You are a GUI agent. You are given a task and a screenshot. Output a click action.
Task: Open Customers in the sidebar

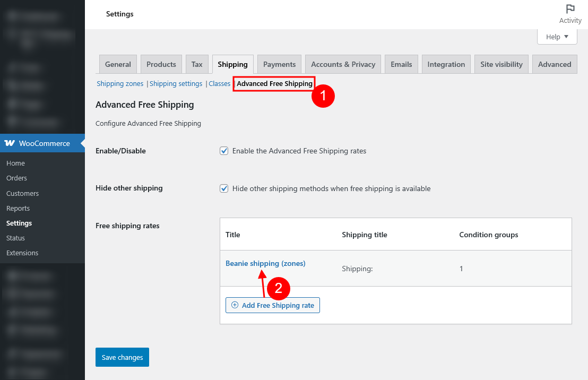[x=22, y=193]
